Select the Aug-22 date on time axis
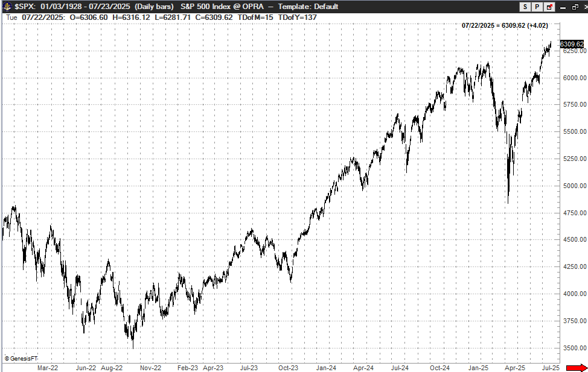The height and width of the screenshot is (372, 588). tap(111, 367)
